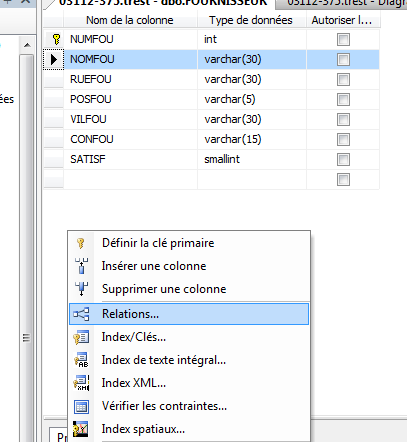Click the Supprimer une colonne icon
The height and width of the screenshot is (442, 407).
tap(81, 289)
